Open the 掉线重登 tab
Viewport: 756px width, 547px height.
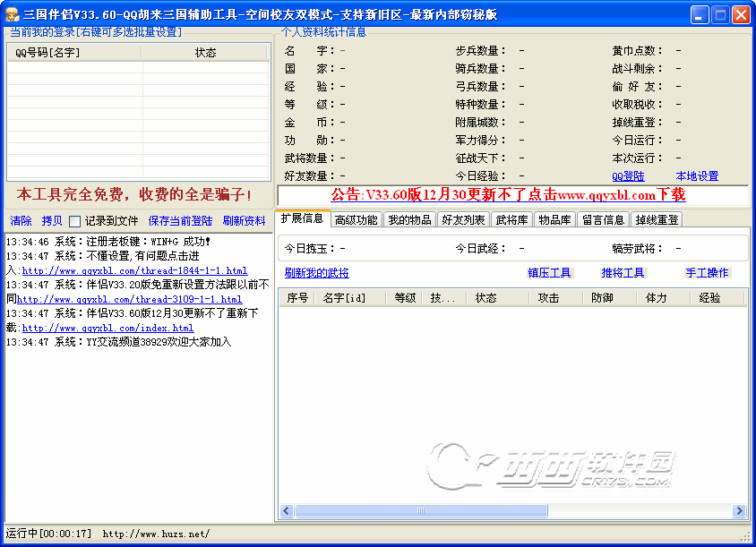click(x=657, y=219)
